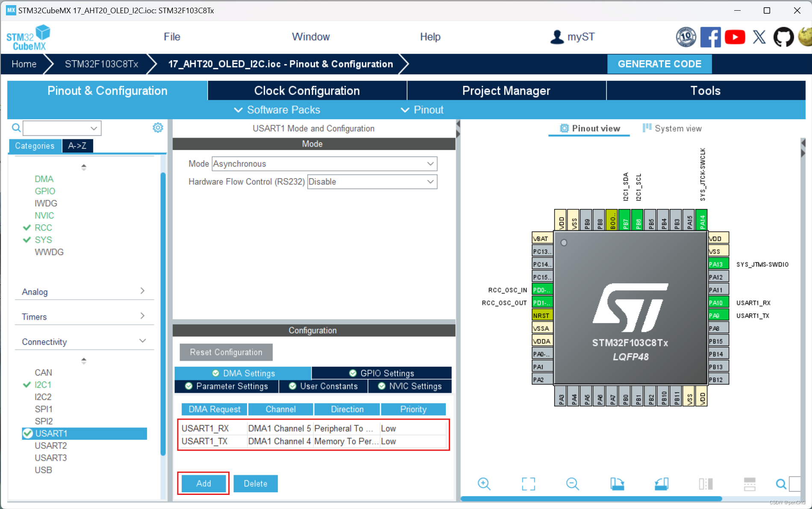Open the File menu
This screenshot has height=509, width=812.
[172, 37]
